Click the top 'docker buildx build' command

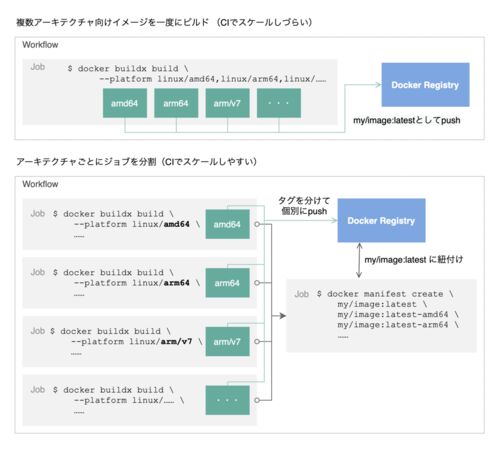[x=197, y=74]
